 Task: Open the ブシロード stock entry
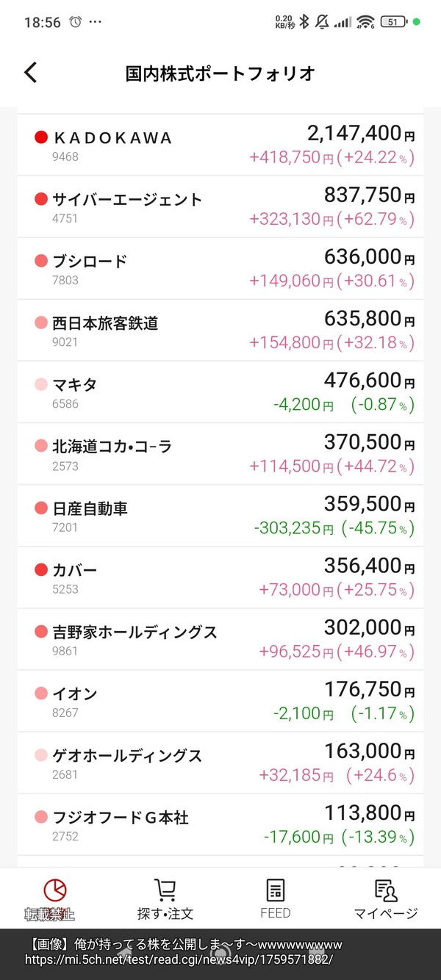(x=220, y=269)
